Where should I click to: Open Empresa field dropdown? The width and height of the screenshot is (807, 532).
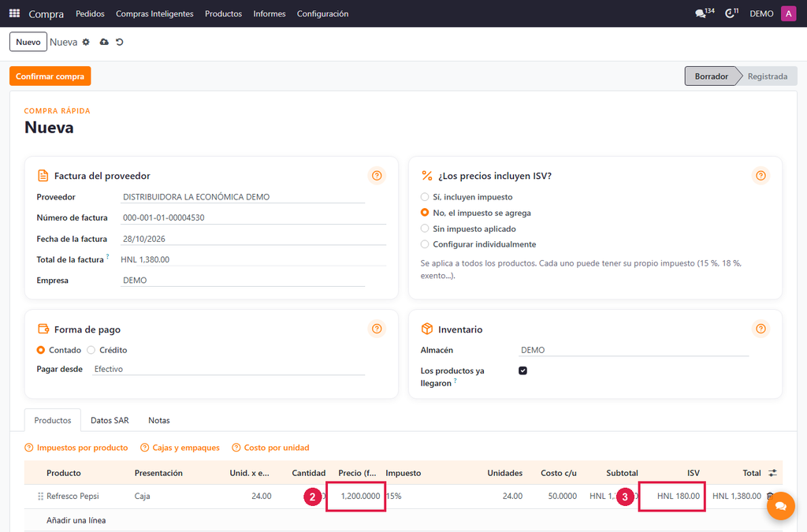[x=243, y=281]
